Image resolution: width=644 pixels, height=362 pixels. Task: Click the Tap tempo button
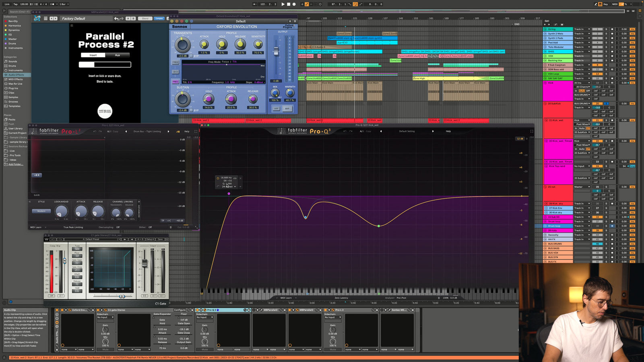(15, 4)
